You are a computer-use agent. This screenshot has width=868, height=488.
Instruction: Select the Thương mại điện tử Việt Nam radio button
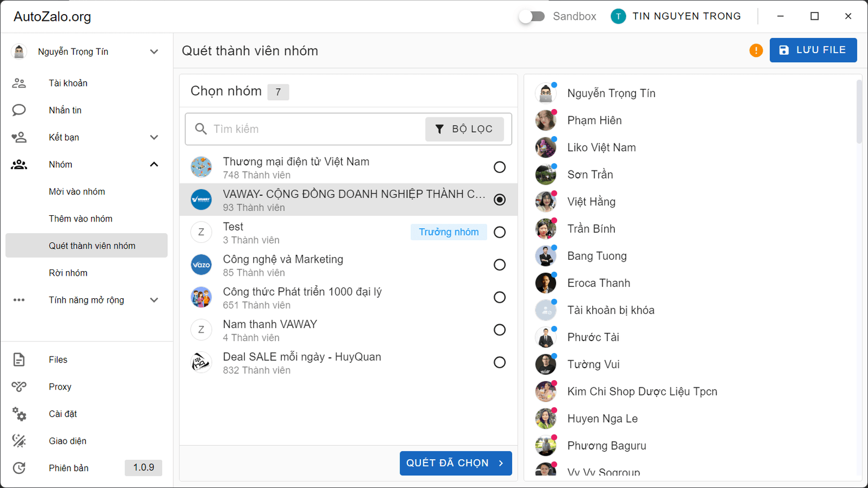click(x=500, y=167)
